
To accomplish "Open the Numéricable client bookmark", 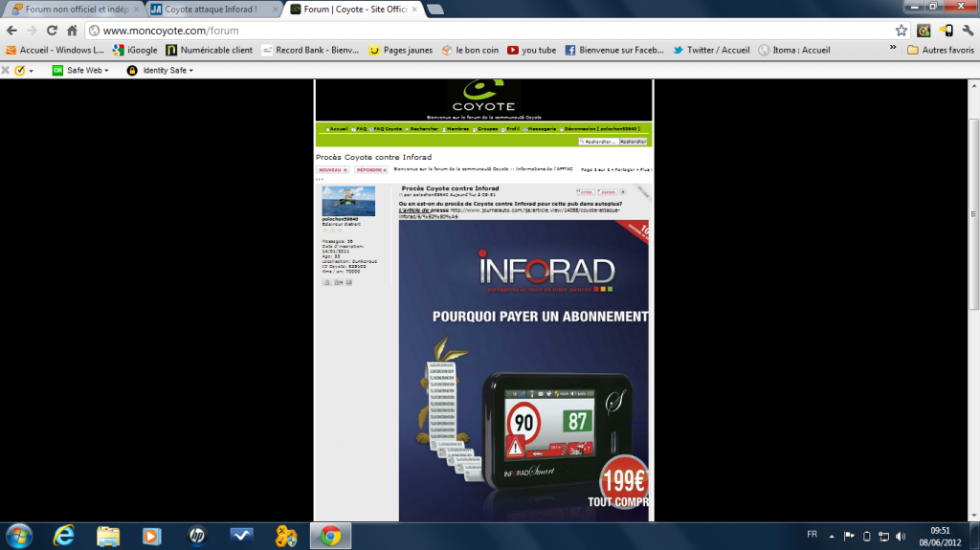I will 210,50.
